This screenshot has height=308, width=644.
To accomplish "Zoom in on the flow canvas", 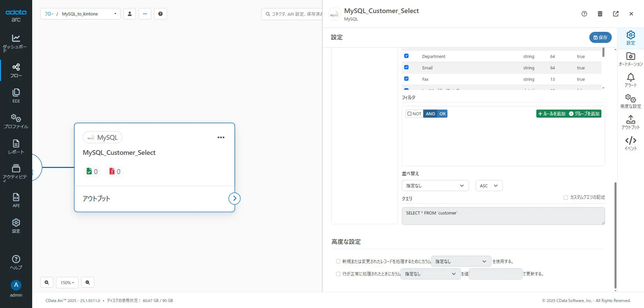I will [47, 283].
